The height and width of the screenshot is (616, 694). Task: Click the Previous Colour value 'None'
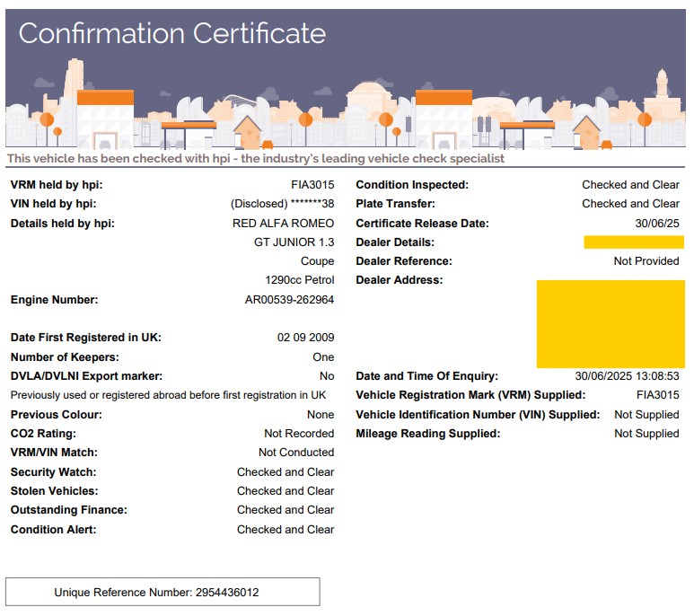(x=321, y=415)
